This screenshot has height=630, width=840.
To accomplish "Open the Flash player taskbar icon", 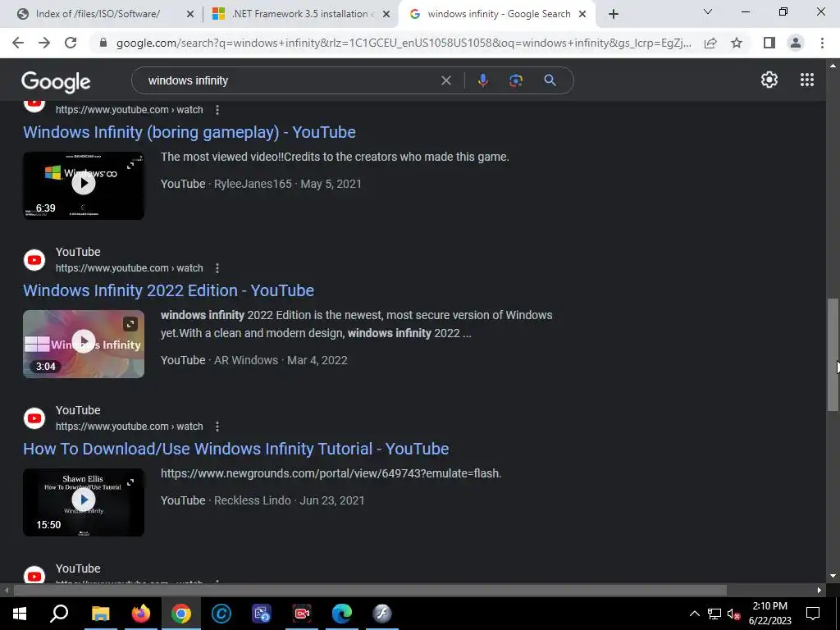I will (382, 614).
